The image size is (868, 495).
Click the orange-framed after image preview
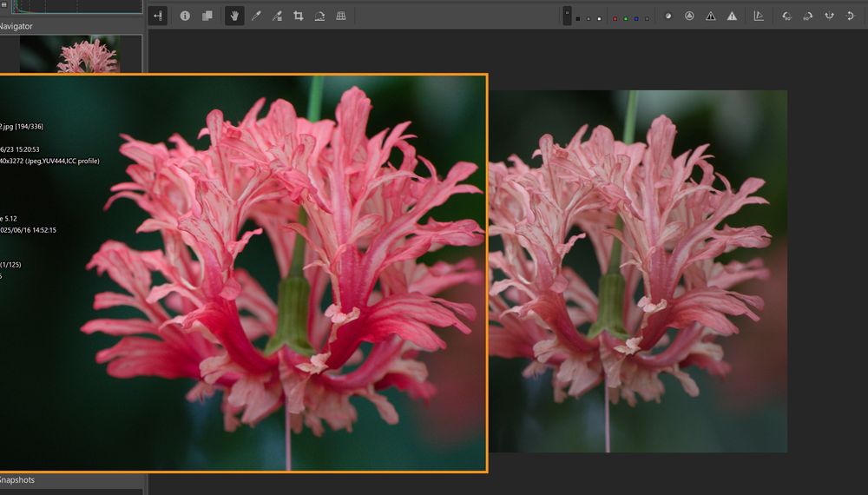[x=243, y=273]
